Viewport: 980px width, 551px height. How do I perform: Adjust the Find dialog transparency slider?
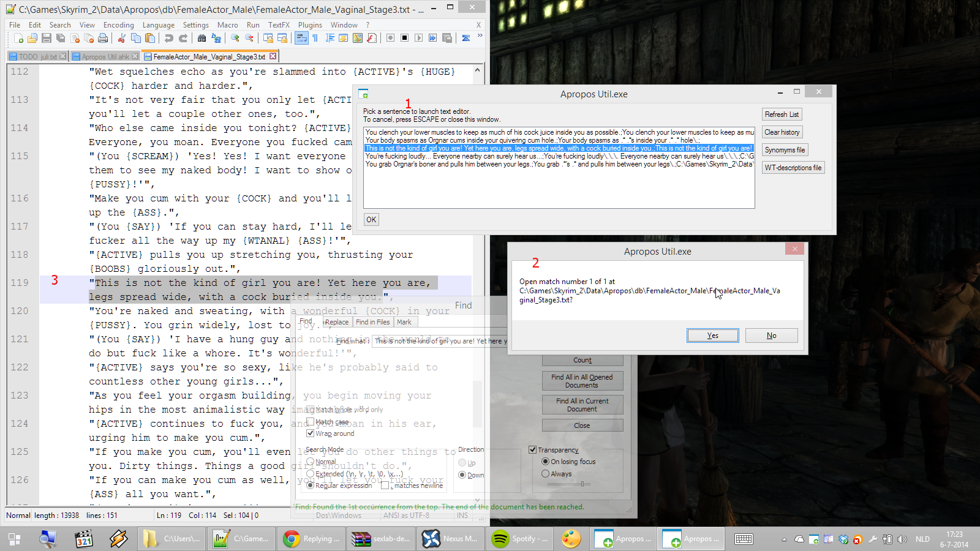pyautogui.click(x=582, y=484)
